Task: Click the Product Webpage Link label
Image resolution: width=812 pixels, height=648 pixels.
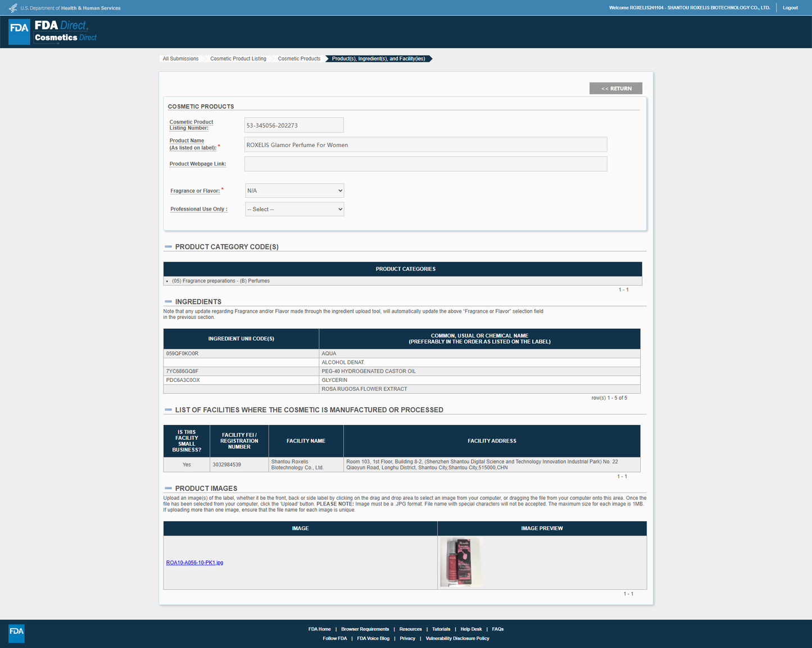Action: pos(198,164)
